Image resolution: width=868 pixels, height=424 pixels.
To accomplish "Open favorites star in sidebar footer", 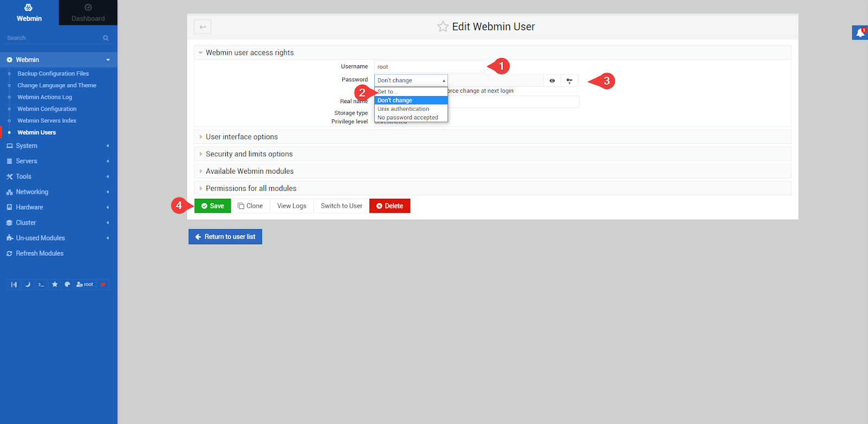I will pos(55,284).
